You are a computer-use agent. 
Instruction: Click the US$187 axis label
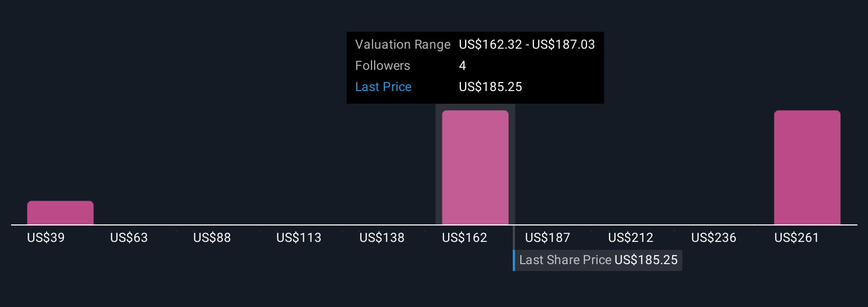548,238
